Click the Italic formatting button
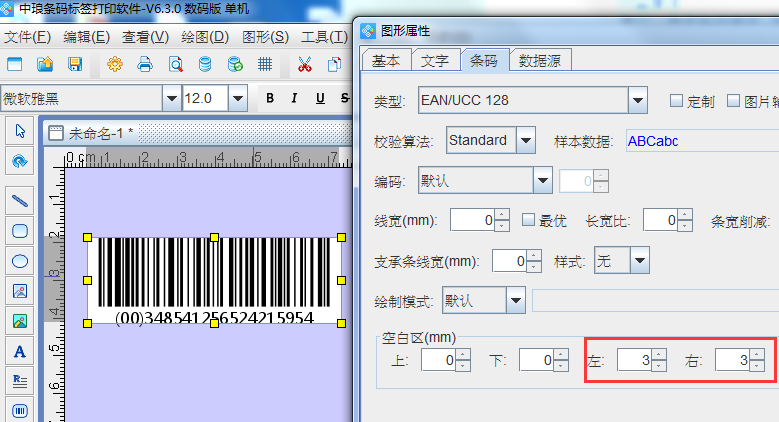Screen dimensions: 779x422 [x=295, y=98]
